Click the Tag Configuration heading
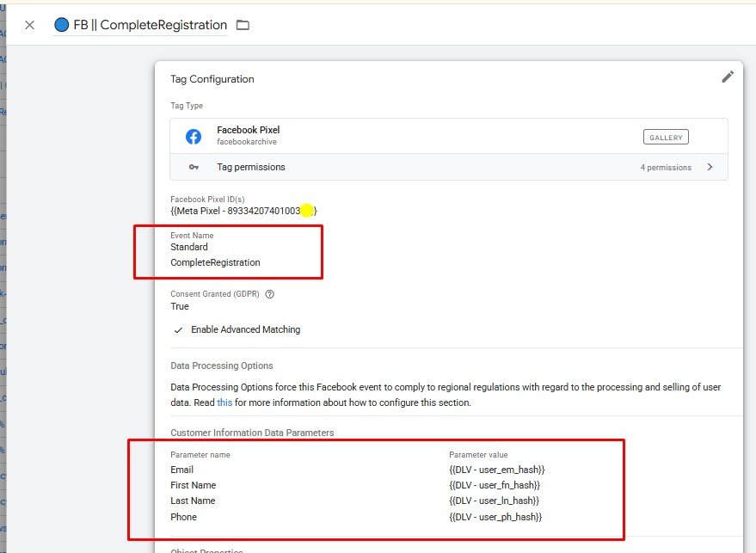The image size is (756, 553). [212, 79]
